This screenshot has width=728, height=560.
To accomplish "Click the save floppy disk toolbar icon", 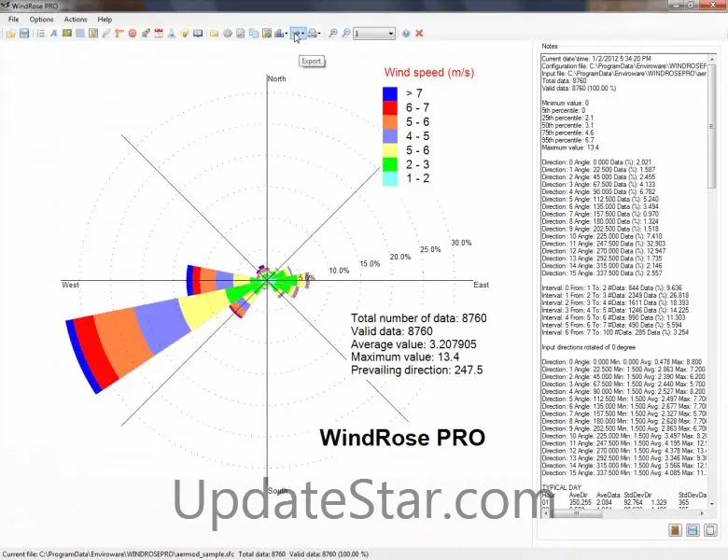I will click(24, 34).
